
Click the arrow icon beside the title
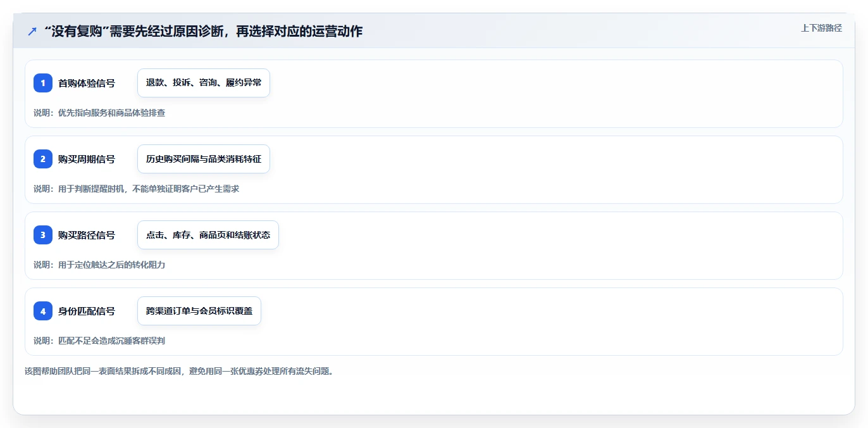(x=32, y=31)
